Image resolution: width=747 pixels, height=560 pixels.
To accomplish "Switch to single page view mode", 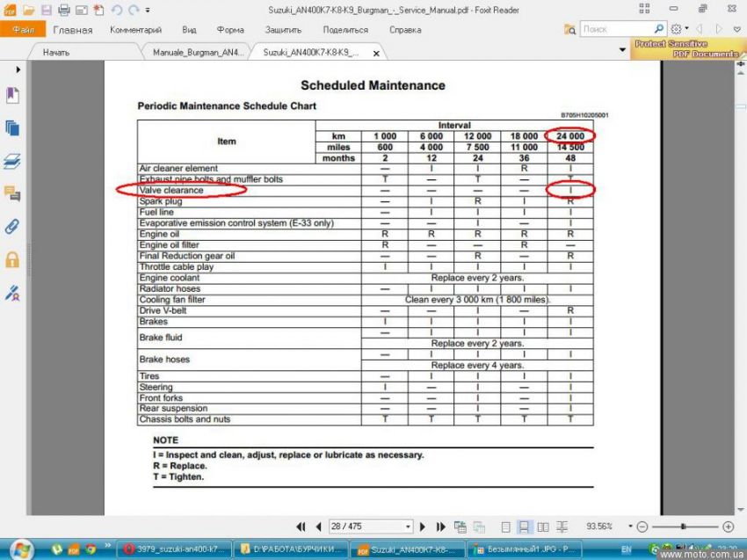I will click(x=505, y=527).
